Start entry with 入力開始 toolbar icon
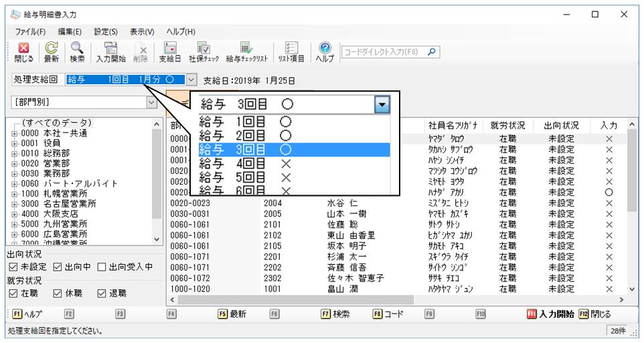 [110, 53]
